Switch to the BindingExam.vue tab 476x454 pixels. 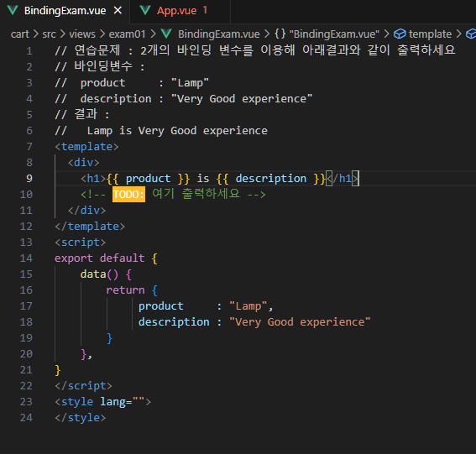(65, 11)
